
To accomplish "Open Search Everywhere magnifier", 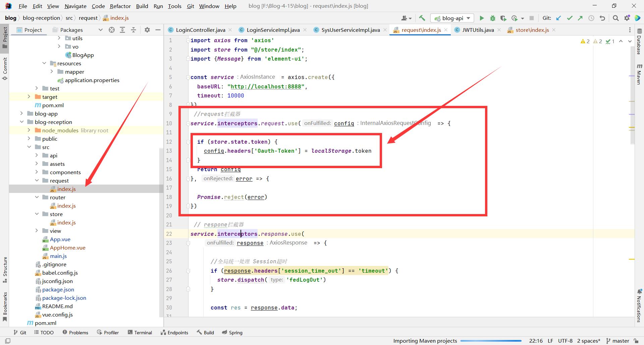I will coord(615,18).
